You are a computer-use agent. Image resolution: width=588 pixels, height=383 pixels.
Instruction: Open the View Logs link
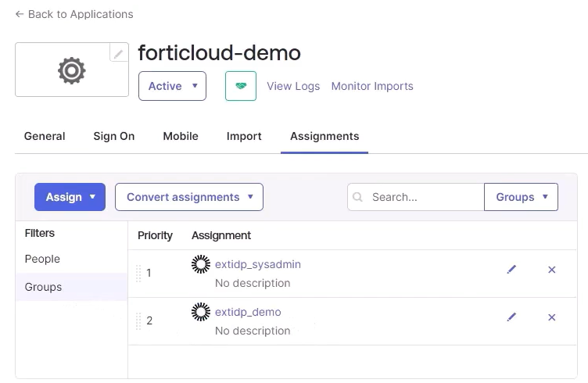(x=293, y=86)
